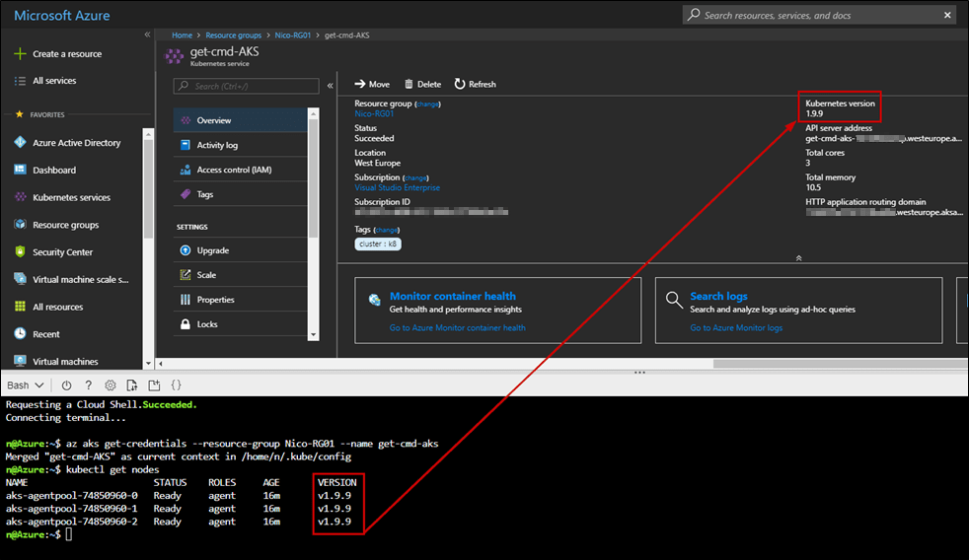969x560 pixels.
Task: Go to Azure Monitor logs link
Action: pos(736,328)
